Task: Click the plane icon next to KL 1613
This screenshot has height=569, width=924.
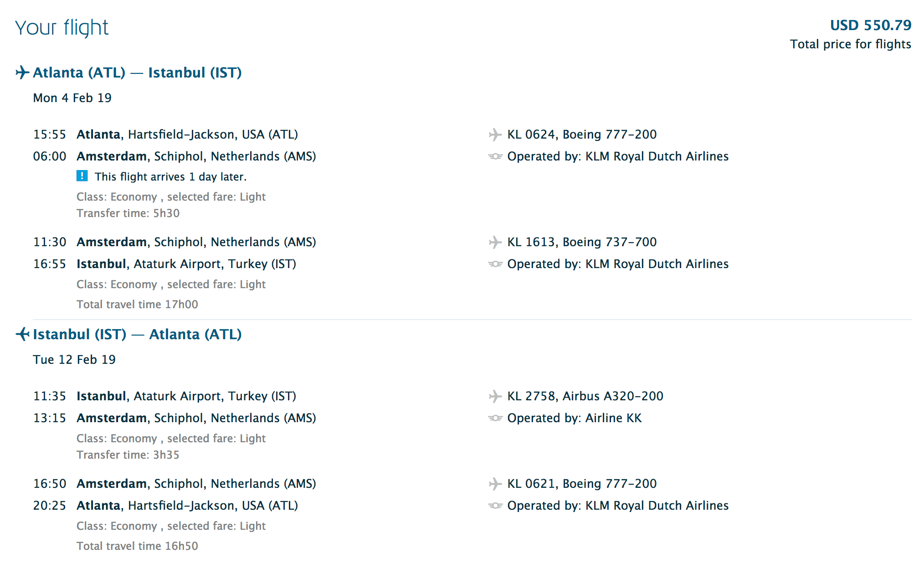Action: (x=495, y=242)
